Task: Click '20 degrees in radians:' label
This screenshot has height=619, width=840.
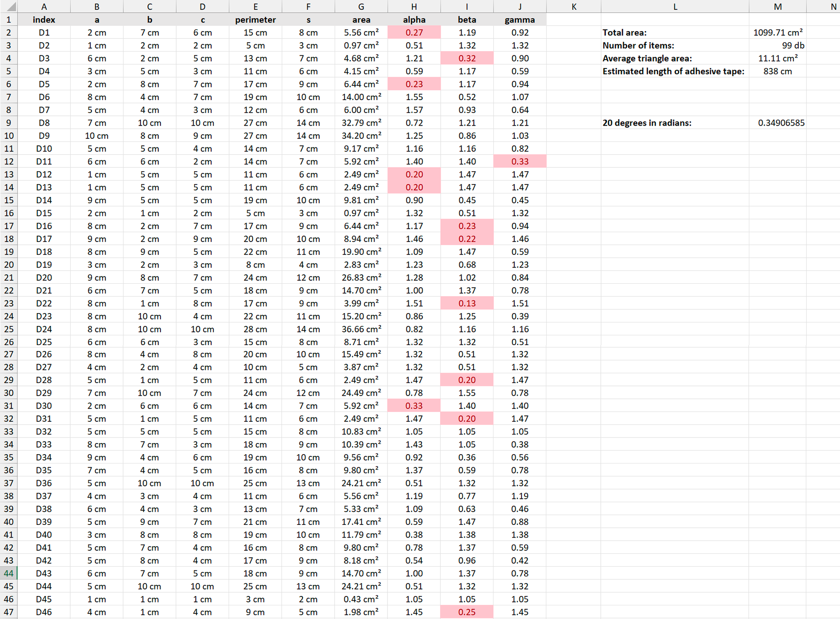Action: [x=675, y=123]
